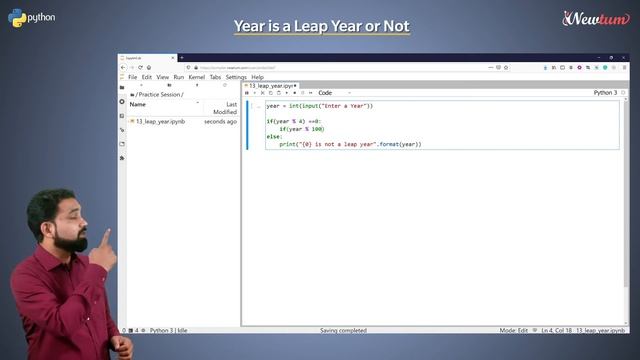This screenshot has height=360, width=640.
Task: Select the JupyterLab browser tab
Action: (148, 58)
